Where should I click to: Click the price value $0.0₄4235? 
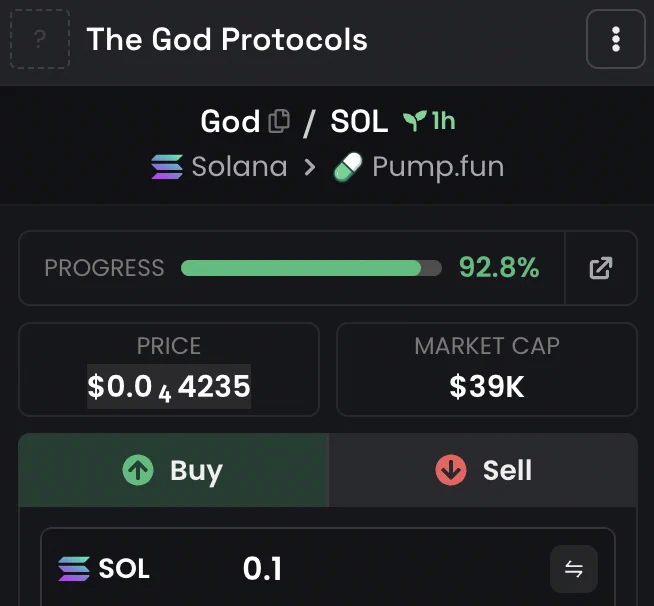click(x=169, y=387)
